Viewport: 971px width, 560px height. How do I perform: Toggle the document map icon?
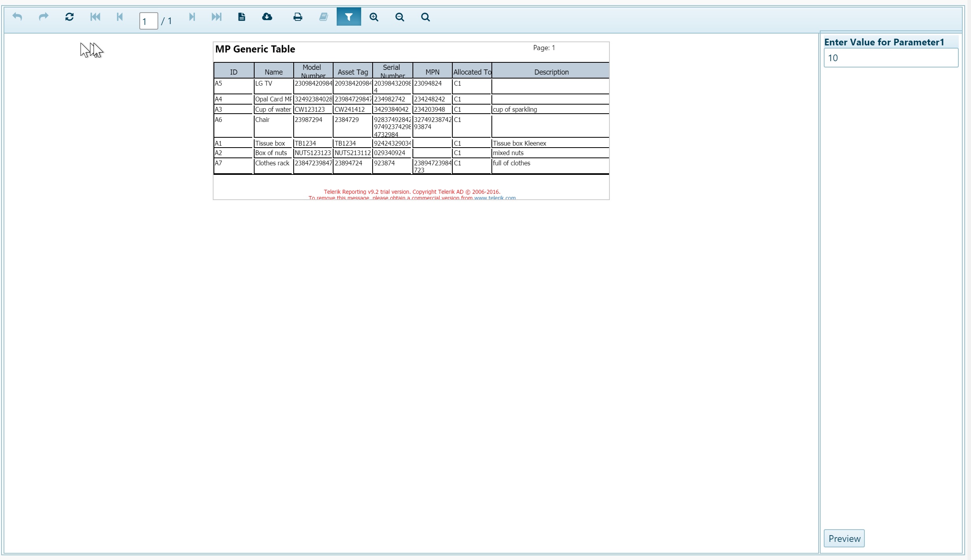[323, 17]
